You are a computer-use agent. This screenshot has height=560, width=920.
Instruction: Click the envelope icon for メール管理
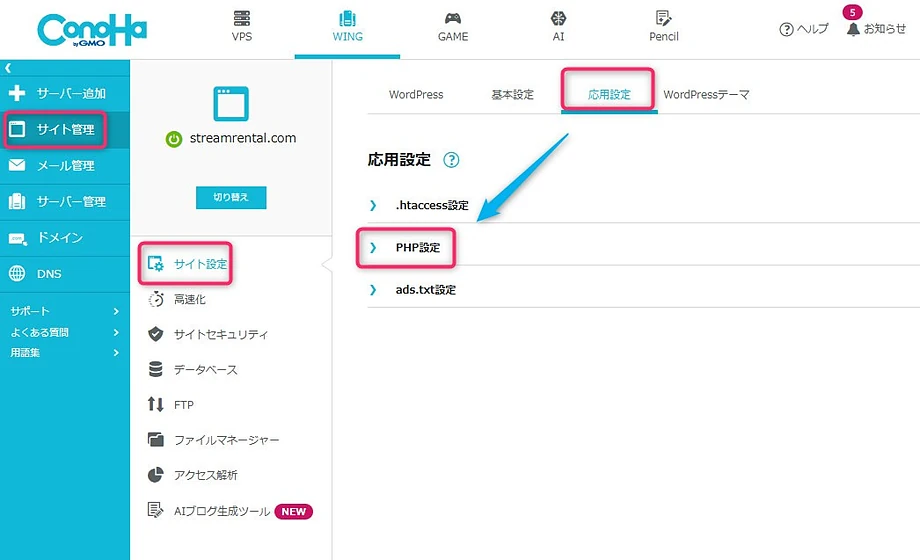tap(17, 165)
